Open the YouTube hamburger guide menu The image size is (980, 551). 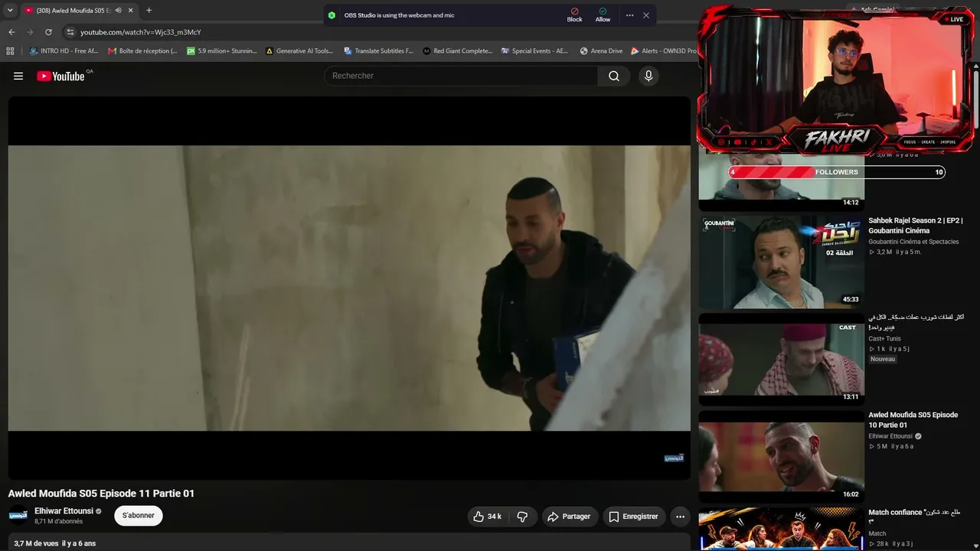click(x=18, y=76)
